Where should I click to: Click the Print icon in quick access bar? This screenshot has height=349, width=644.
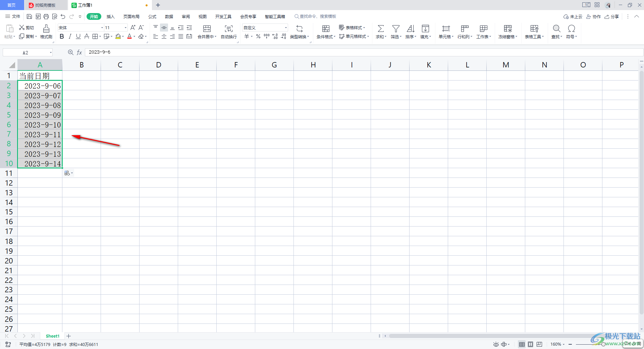click(46, 16)
